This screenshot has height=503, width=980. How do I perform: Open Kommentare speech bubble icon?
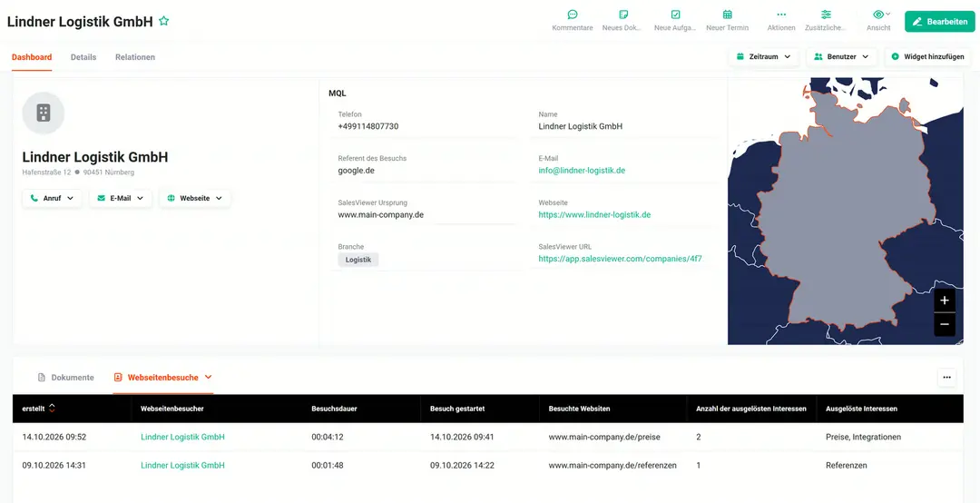click(x=573, y=15)
